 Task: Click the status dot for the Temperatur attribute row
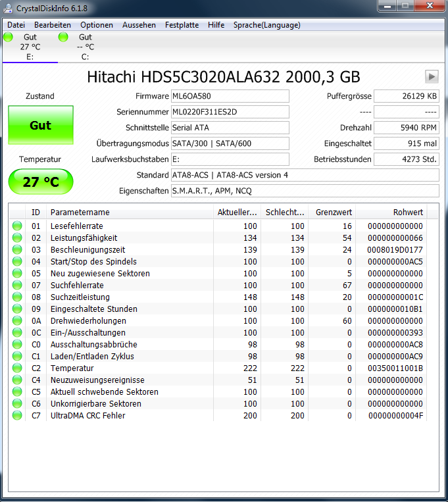tap(17, 368)
